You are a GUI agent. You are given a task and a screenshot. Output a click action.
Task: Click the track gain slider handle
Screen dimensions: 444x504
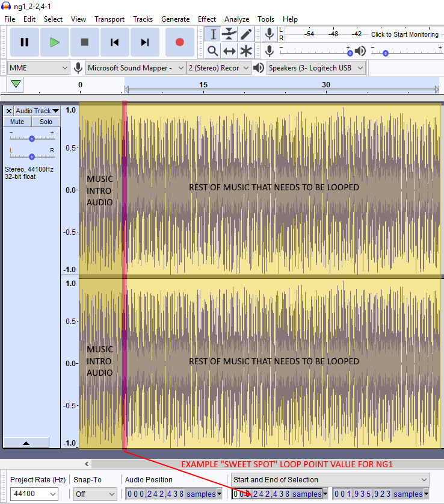31,138
